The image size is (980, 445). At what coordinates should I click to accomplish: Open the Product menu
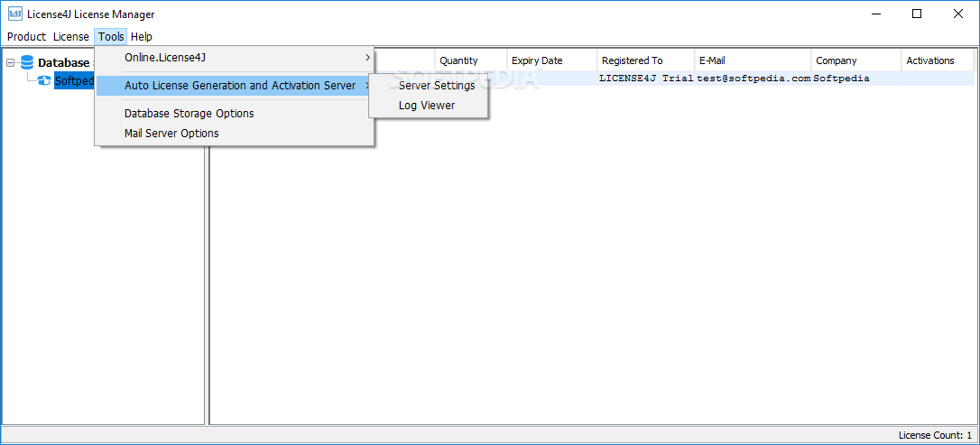(x=26, y=37)
